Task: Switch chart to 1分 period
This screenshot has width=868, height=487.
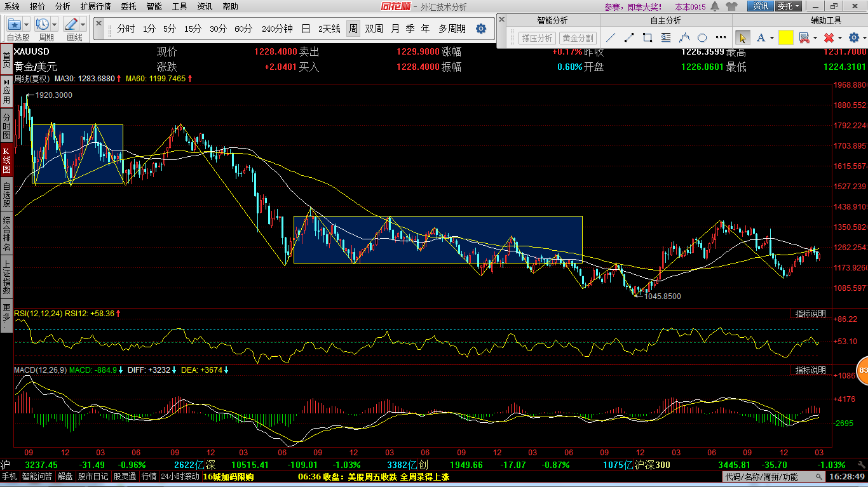Action: (149, 29)
